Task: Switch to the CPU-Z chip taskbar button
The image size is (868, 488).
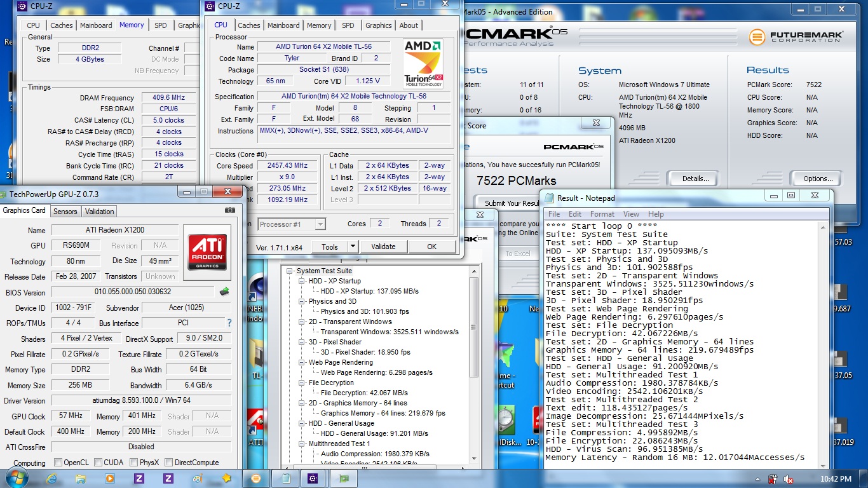Action: 313,478
